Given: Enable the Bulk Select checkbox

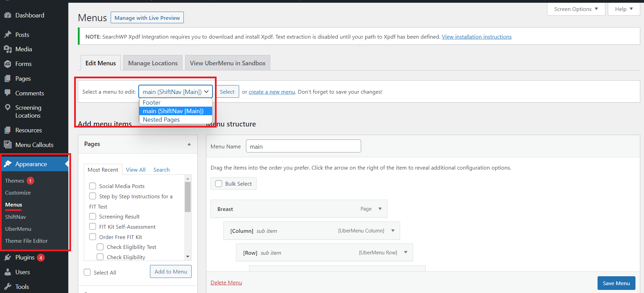Looking at the screenshot, I should coord(219,184).
